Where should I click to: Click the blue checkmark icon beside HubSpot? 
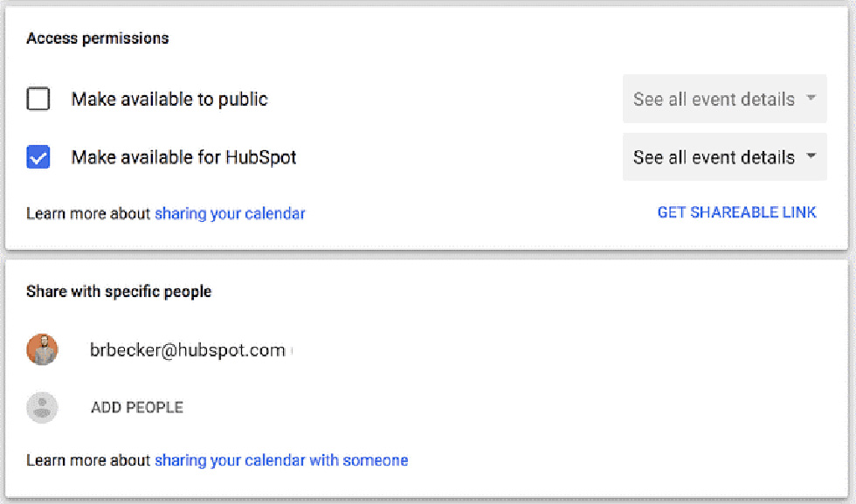coord(38,158)
